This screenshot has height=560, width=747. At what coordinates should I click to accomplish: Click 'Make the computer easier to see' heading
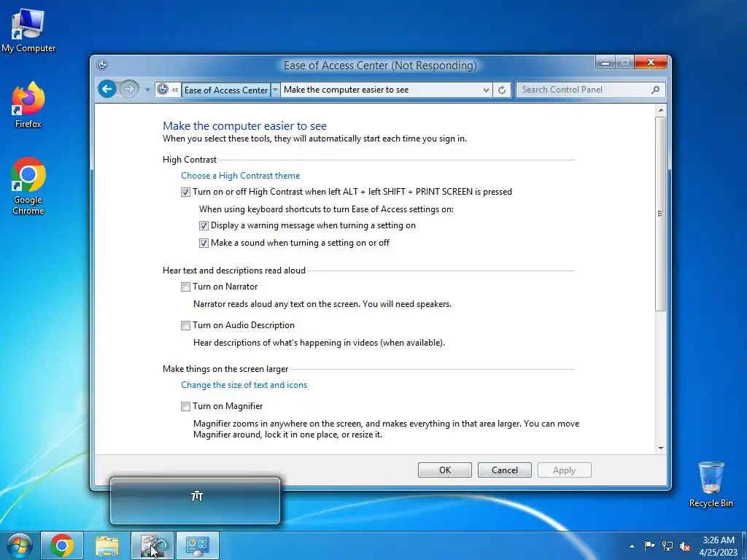(245, 125)
